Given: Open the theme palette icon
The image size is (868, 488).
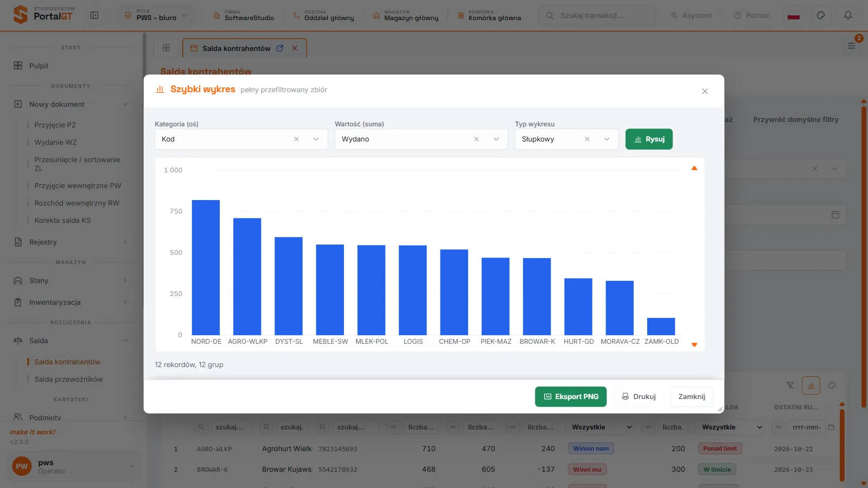Looking at the screenshot, I should point(821,15).
